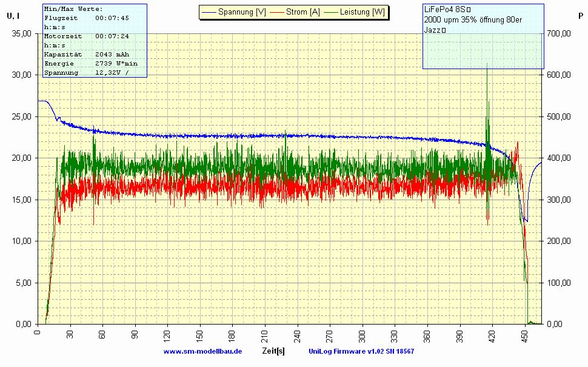The image size is (588, 367).
Task: Select the Leistung [W] legend entry
Action: point(362,12)
